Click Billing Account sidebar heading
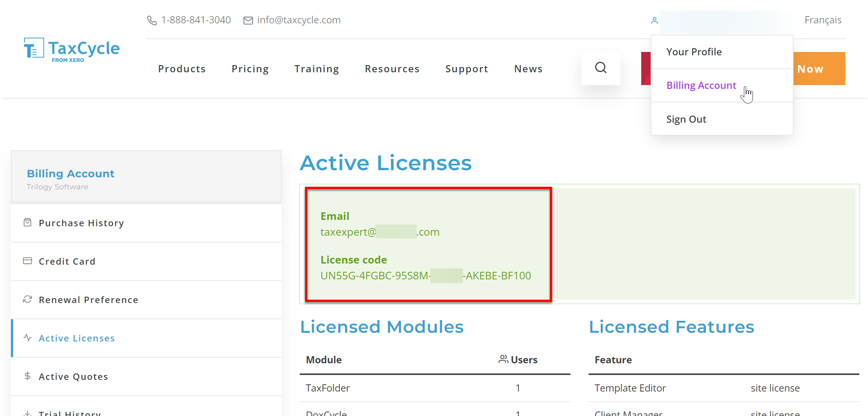Image resolution: width=868 pixels, height=416 pixels. click(70, 174)
